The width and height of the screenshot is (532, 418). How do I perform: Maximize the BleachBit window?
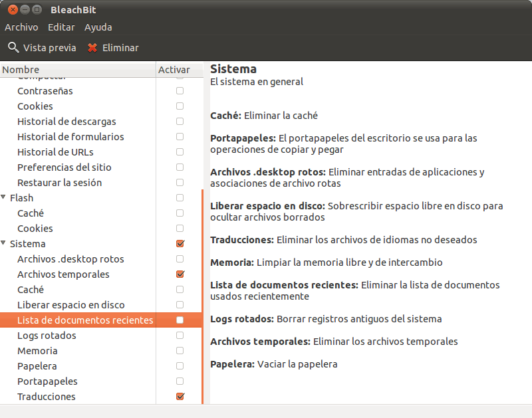pyautogui.click(x=38, y=10)
